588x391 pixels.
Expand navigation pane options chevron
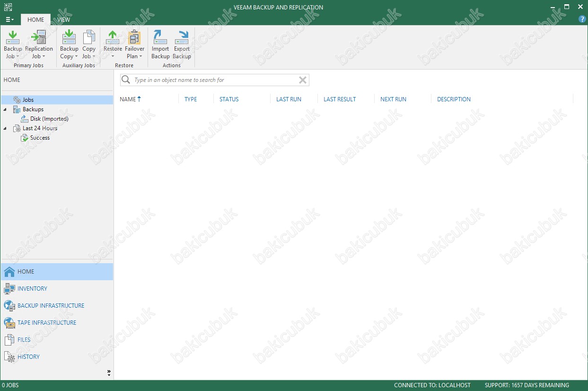109,373
